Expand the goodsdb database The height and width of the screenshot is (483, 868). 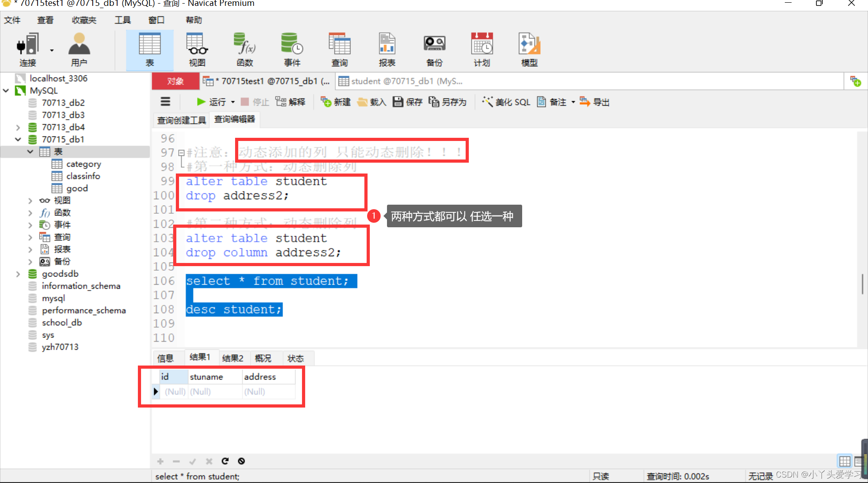[x=18, y=274]
